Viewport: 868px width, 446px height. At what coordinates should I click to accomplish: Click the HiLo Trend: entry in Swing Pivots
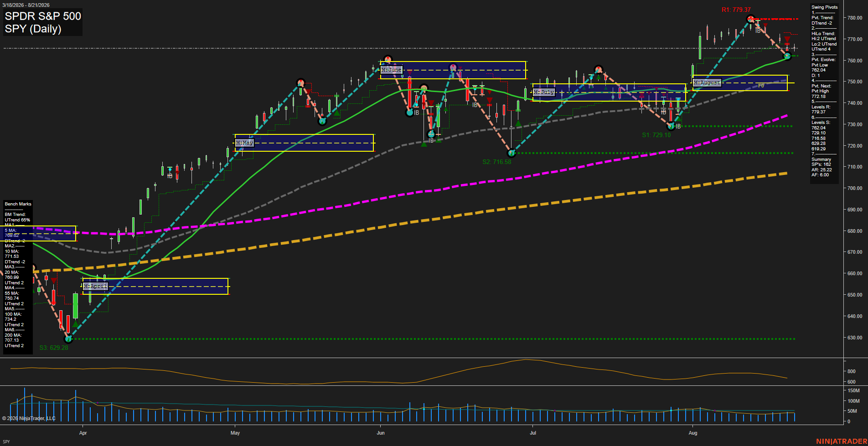pos(823,34)
